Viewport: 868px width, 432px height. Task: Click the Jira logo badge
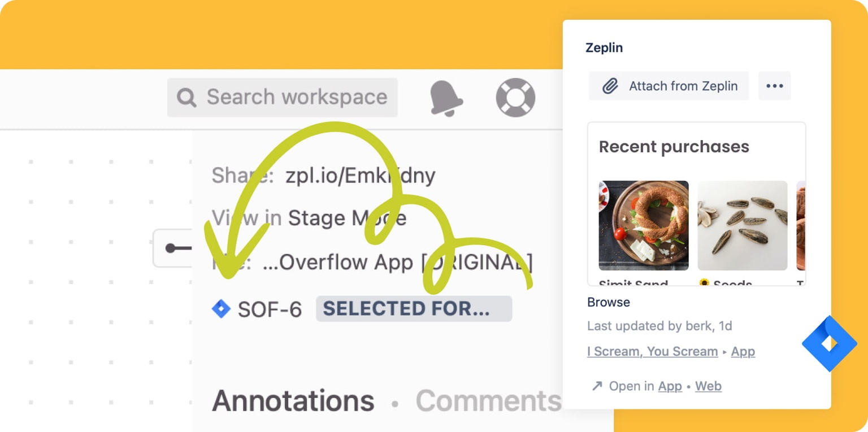[828, 344]
